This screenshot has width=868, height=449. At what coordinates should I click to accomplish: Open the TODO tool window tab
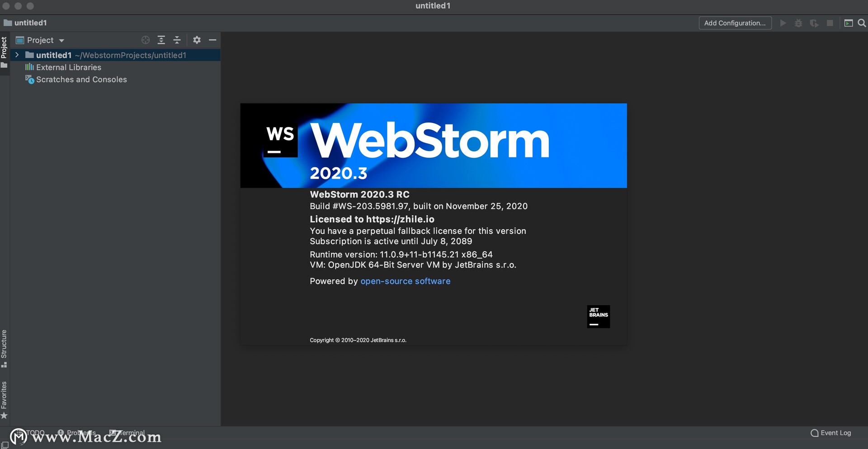30,433
